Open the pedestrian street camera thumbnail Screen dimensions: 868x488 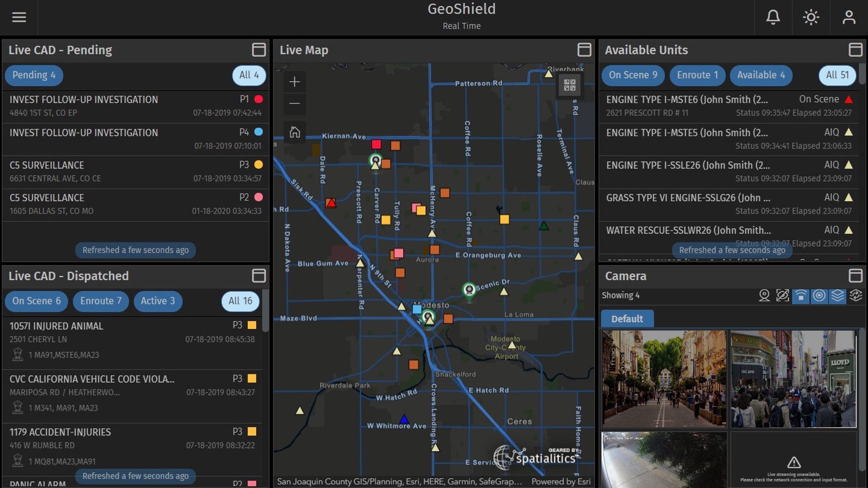pos(664,378)
